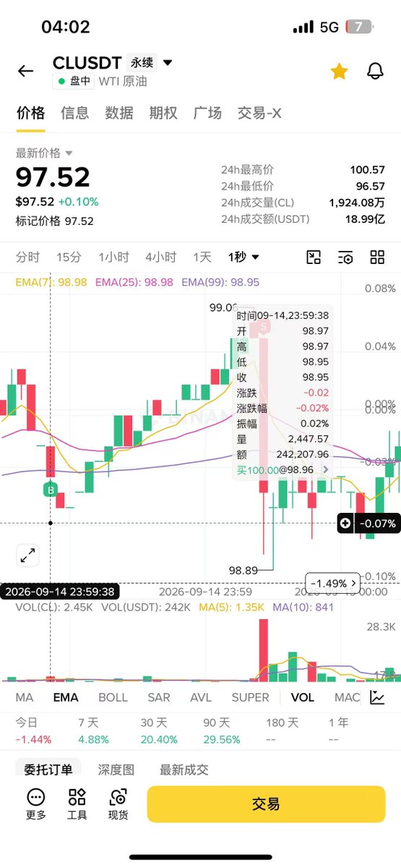Select the 1天 interval
Screen dimensions: 401x868
[x=202, y=257]
